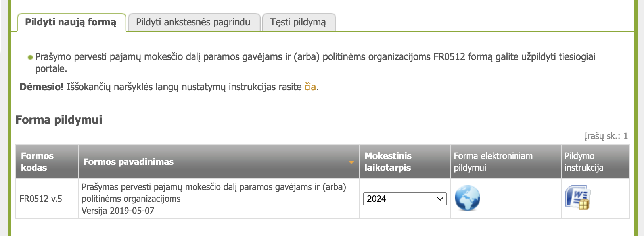Sort by the Formos pavadinimas column header
This screenshot has width=644, height=236.
tap(128, 162)
